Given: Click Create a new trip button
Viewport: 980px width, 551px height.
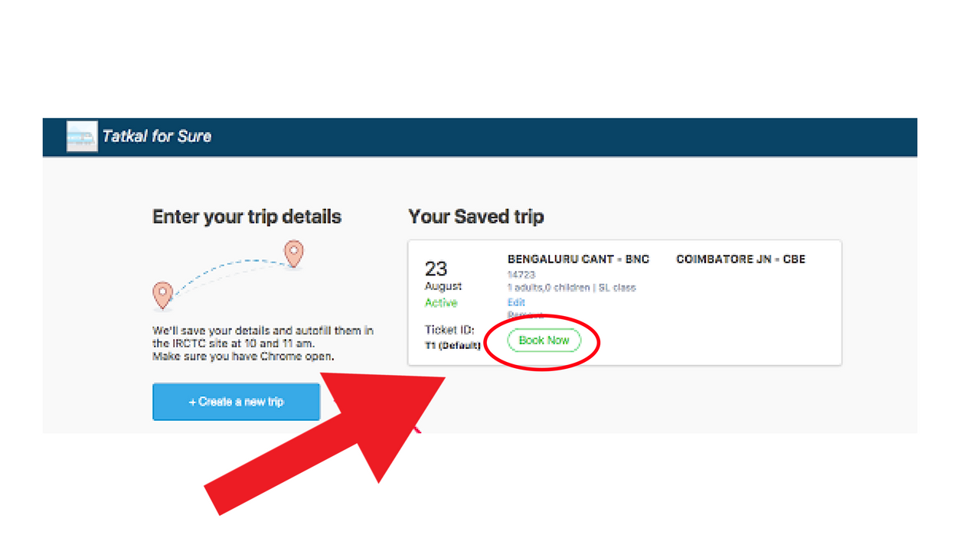Looking at the screenshot, I should tap(236, 402).
